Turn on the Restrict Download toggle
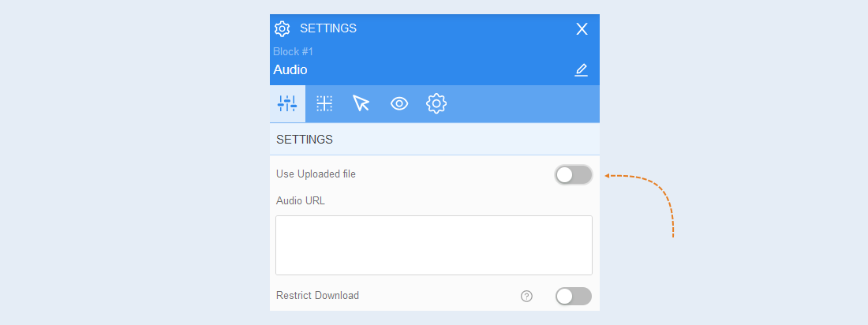The height and width of the screenshot is (325, 868). [x=574, y=297]
